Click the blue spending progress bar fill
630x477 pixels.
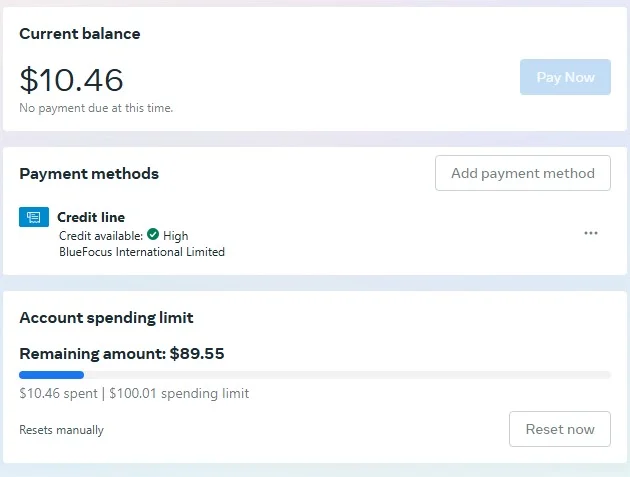click(x=51, y=375)
